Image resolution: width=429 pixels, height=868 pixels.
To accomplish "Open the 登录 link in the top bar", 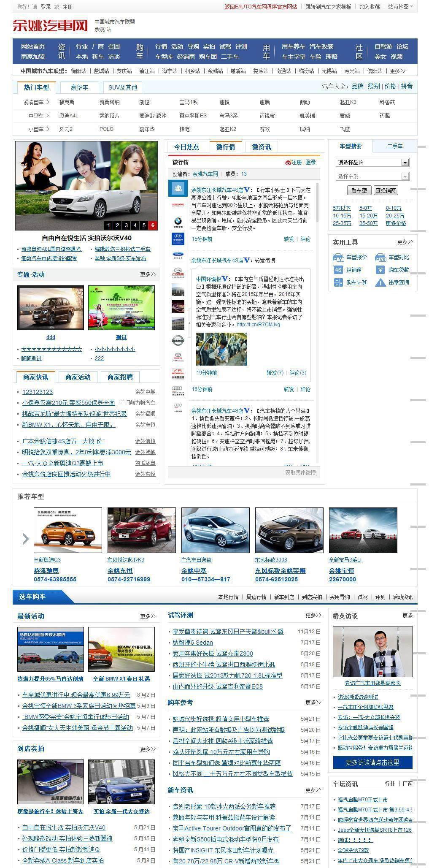I will [x=46, y=7].
